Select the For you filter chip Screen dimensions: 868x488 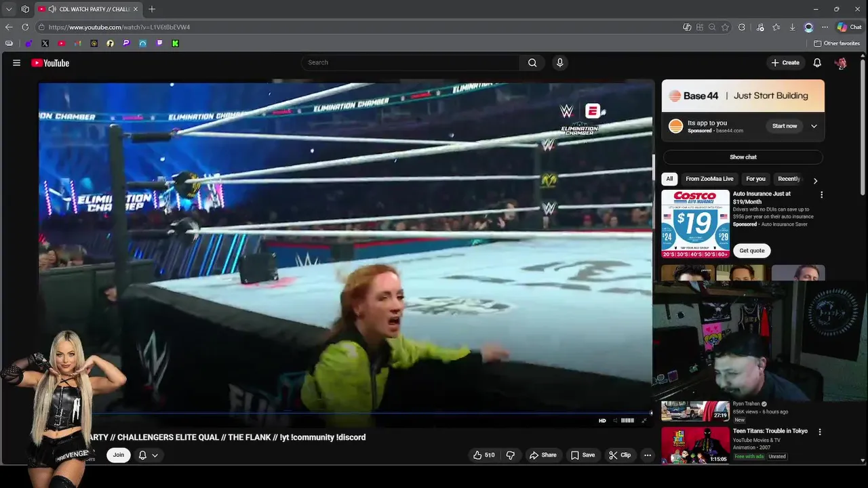[x=755, y=179]
